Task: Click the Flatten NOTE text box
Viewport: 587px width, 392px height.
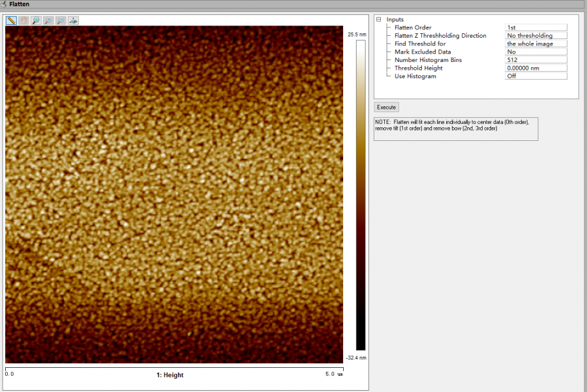Action: 456,129
